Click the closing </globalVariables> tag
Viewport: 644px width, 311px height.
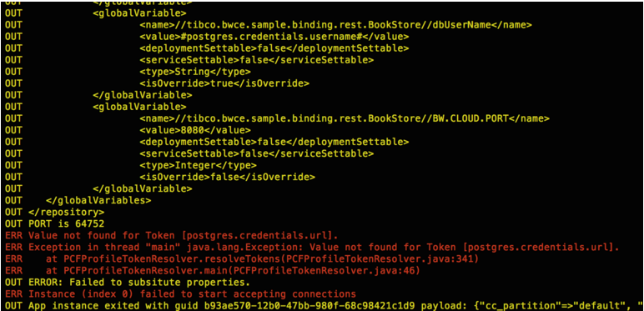coord(98,201)
